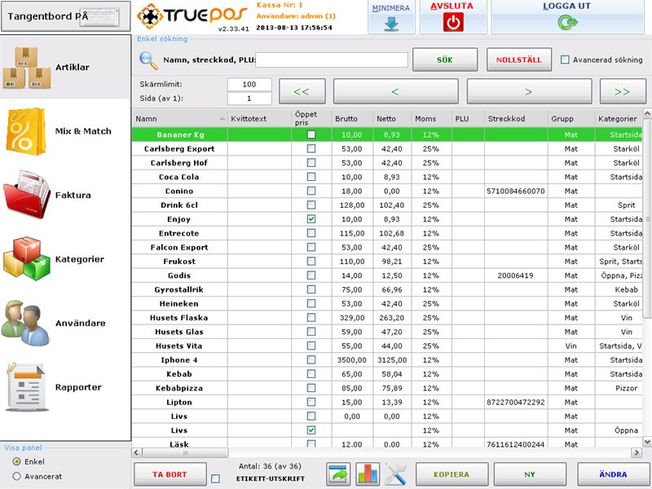The image size is (652, 489).
Task: Tick the Etikett-utskrift checkbox
Action: pos(215,479)
